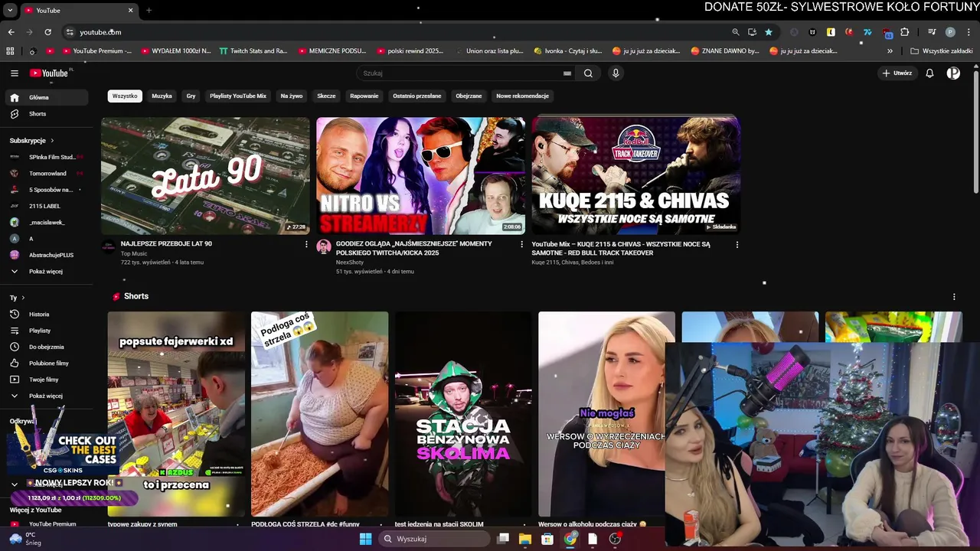Open Wszystkie zakładki bookmarks folder
Viewport: 980px width, 551px height.
click(x=941, y=51)
